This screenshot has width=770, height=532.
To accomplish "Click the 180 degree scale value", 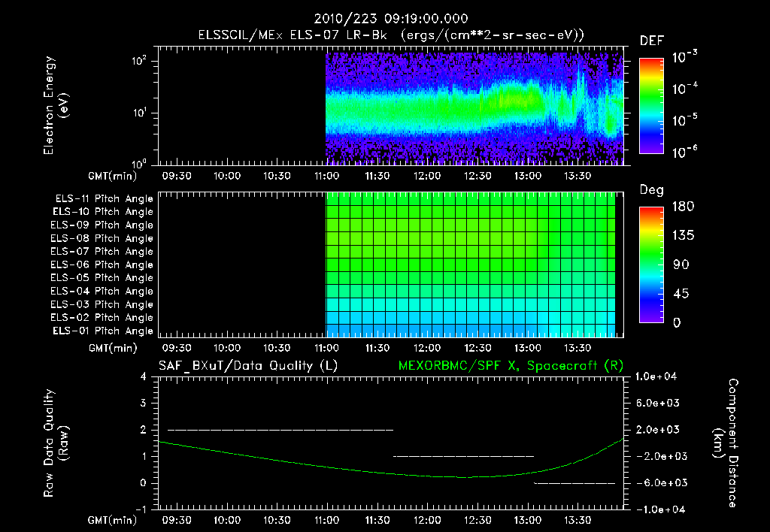I will (x=683, y=207).
